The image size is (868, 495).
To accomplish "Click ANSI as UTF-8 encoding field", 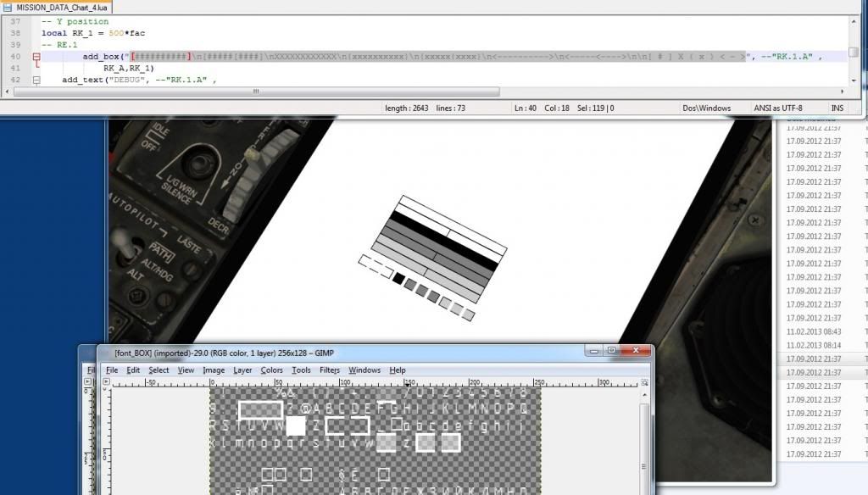I will click(777, 108).
